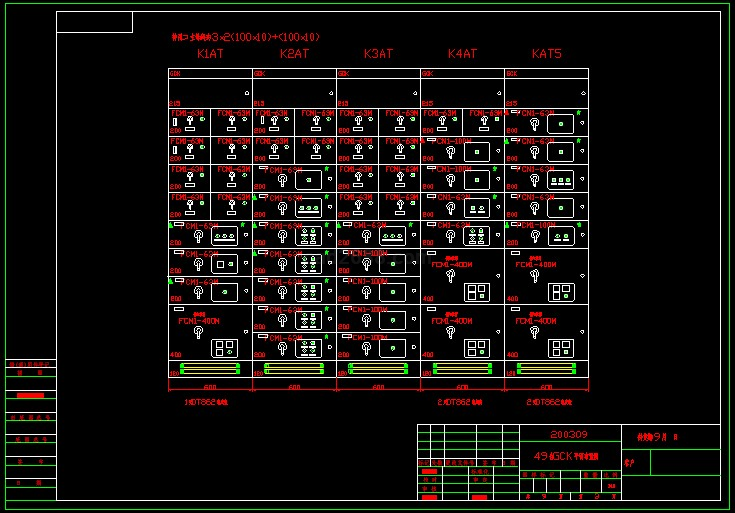Click the K1AT cabinet column label

[210, 54]
